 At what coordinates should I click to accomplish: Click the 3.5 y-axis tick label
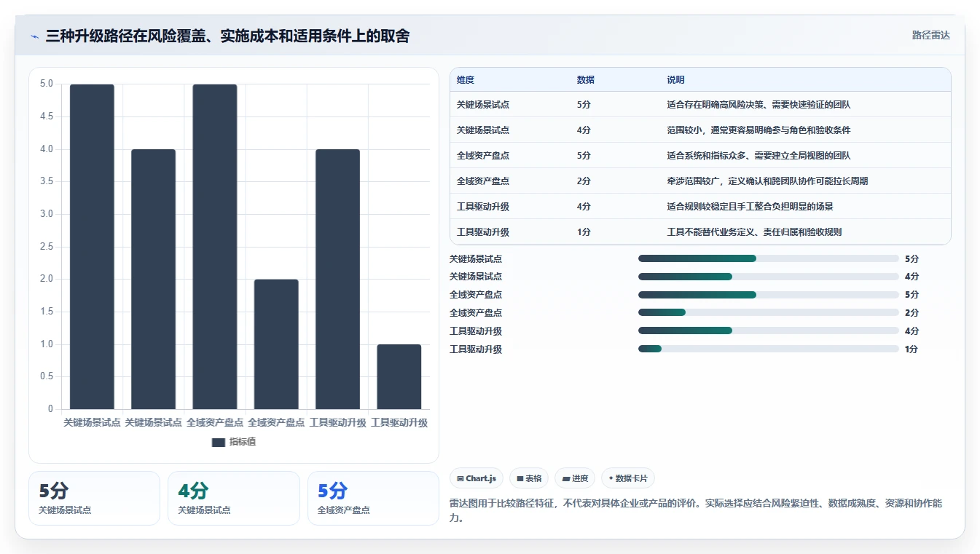(47, 181)
